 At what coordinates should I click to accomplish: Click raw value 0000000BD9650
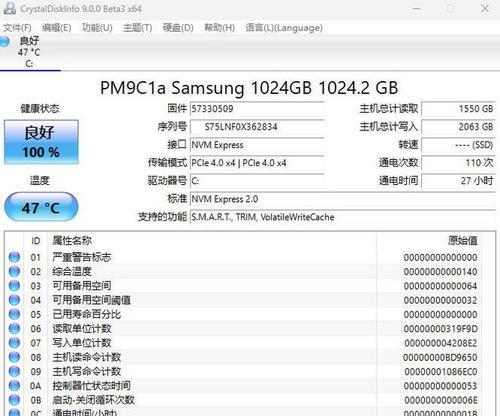pyautogui.click(x=440, y=357)
